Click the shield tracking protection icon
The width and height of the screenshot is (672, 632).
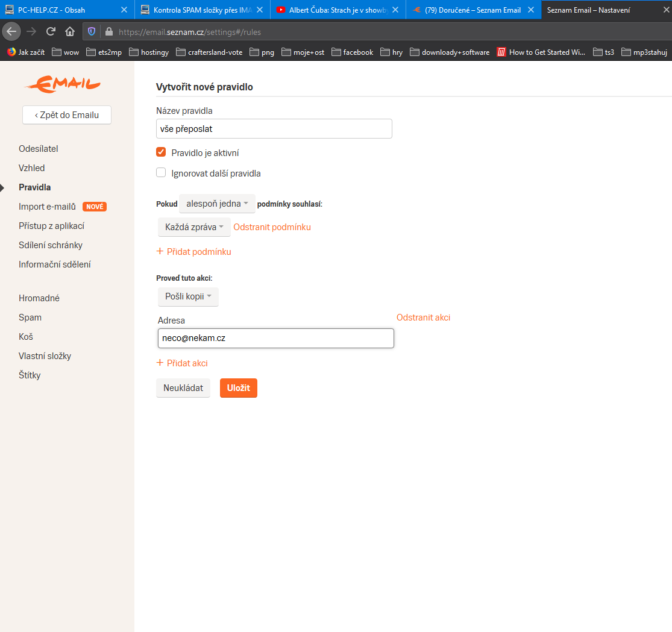92,32
